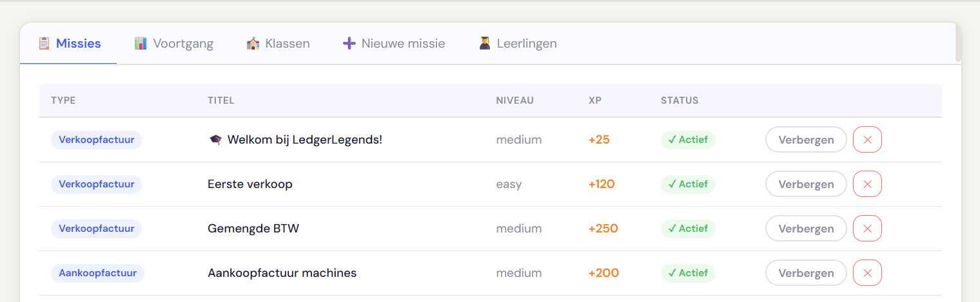Image resolution: width=980 pixels, height=302 pixels.
Task: Open the Klassen tab
Action: [287, 44]
